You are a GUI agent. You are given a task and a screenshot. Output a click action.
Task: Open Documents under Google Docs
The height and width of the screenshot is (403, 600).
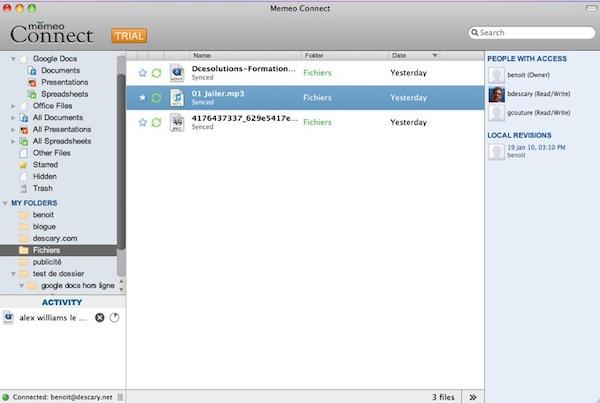(60, 70)
